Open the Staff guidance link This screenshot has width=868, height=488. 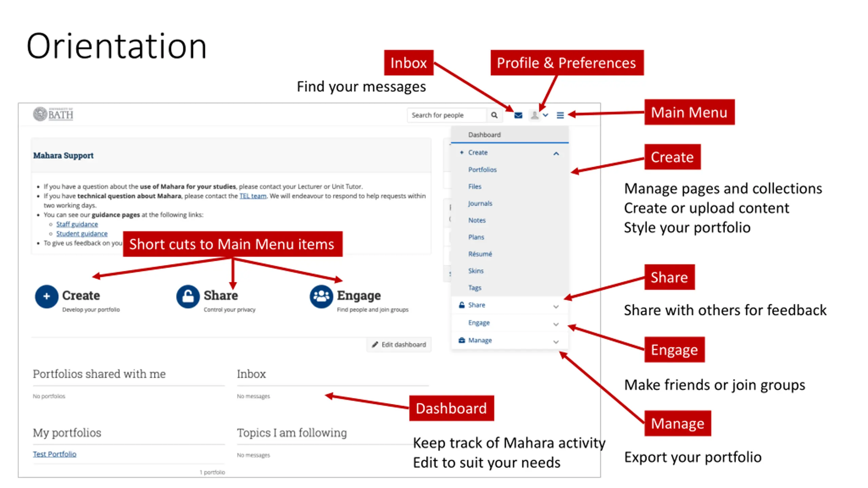pyautogui.click(x=77, y=224)
